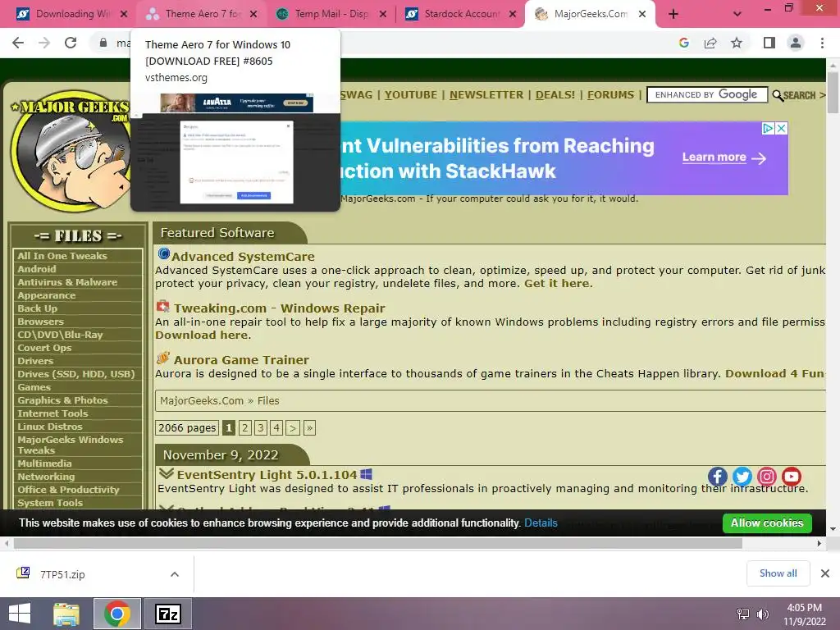Open the Chrome three-dot menu

[822, 43]
